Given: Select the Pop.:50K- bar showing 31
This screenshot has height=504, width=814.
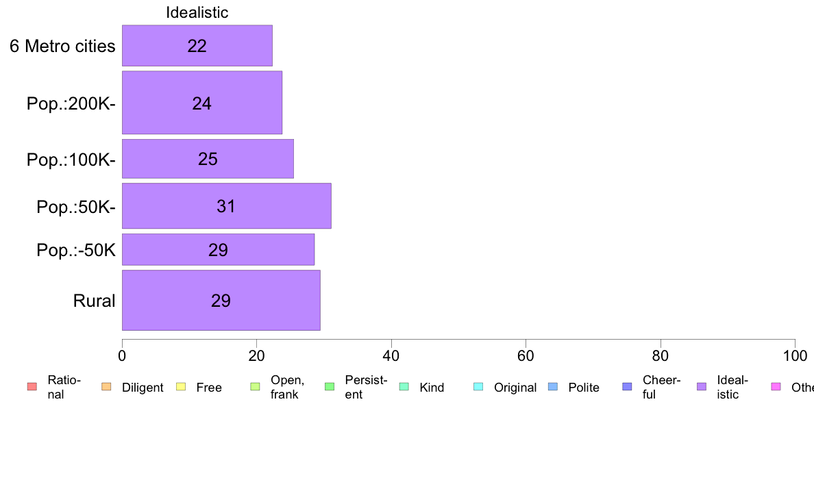Looking at the screenshot, I should tap(226, 206).
